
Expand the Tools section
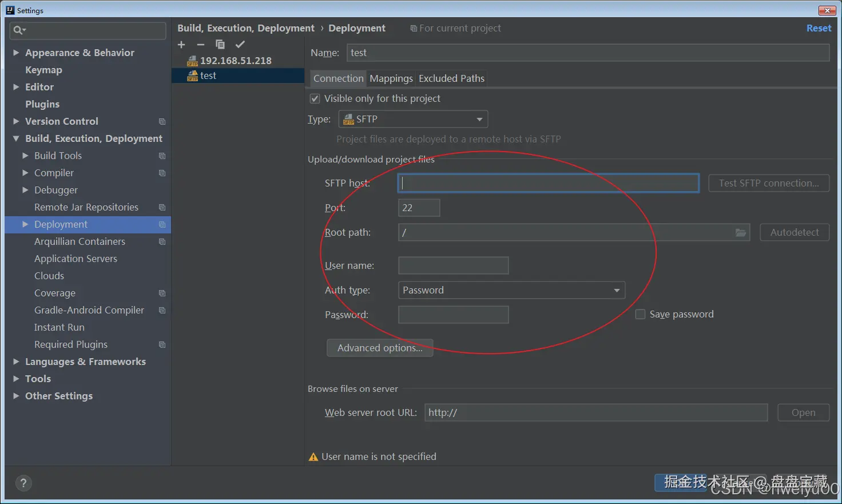(16, 379)
